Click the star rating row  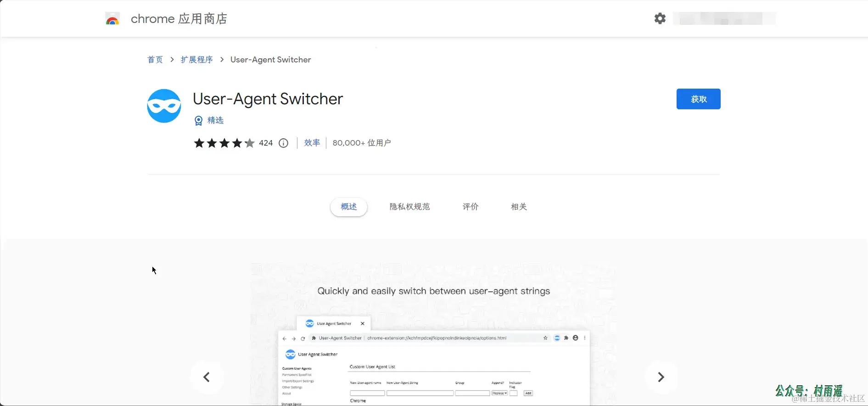point(224,143)
